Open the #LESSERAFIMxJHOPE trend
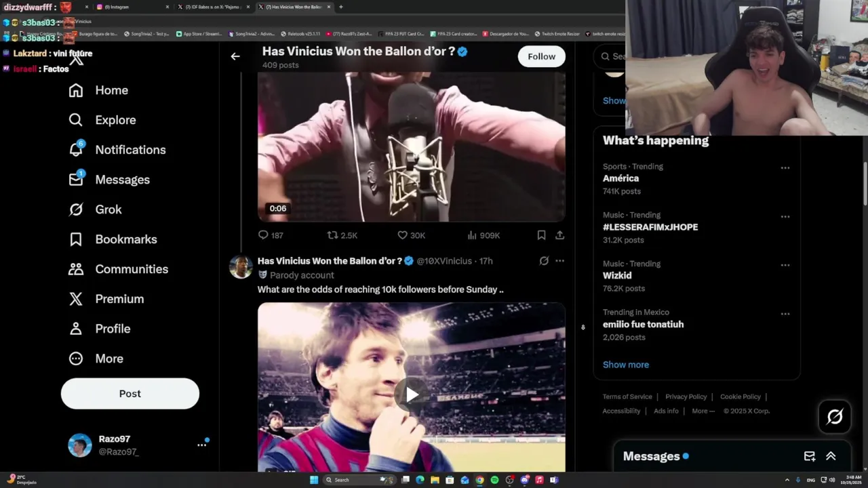This screenshot has height=488, width=868. [x=650, y=227]
